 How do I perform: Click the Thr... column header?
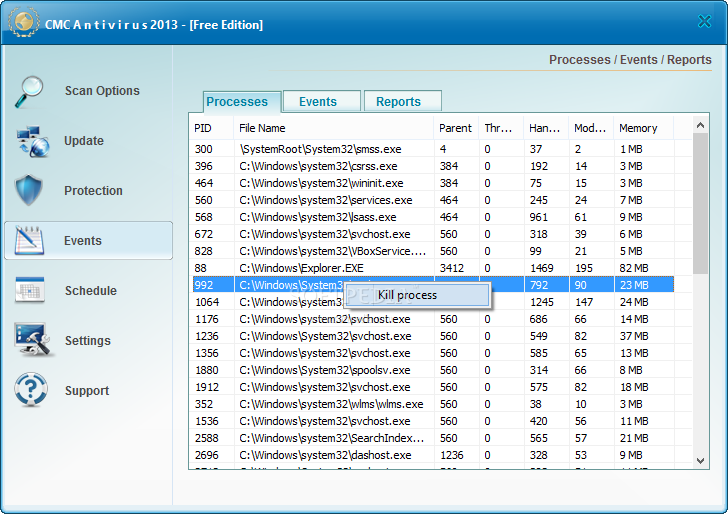501,128
